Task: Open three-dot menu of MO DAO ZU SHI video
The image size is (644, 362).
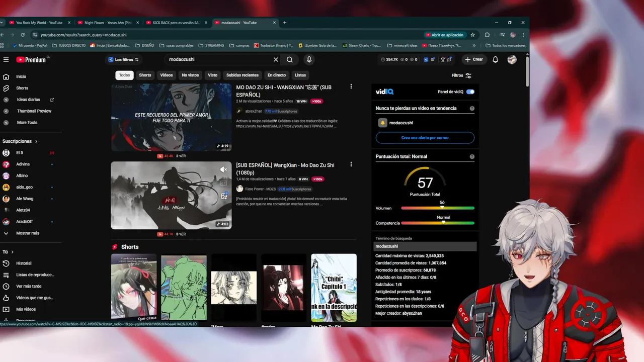Action: (351, 86)
